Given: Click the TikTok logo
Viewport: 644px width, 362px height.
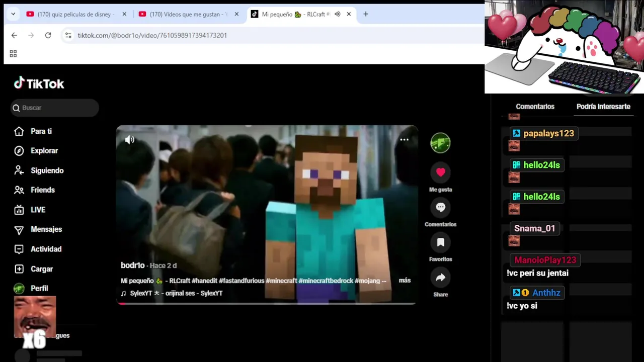Looking at the screenshot, I should click(x=39, y=83).
